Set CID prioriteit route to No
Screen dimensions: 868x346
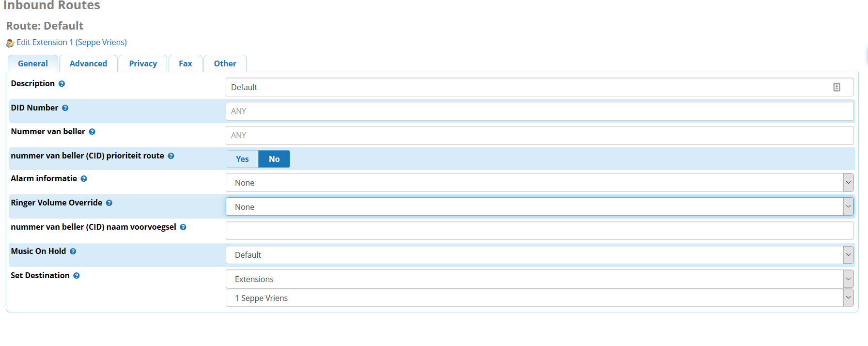(274, 159)
